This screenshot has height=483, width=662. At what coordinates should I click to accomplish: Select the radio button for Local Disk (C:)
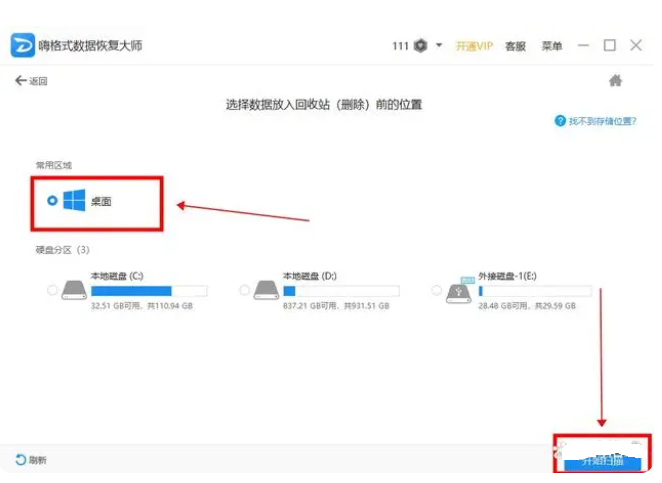coord(52,290)
